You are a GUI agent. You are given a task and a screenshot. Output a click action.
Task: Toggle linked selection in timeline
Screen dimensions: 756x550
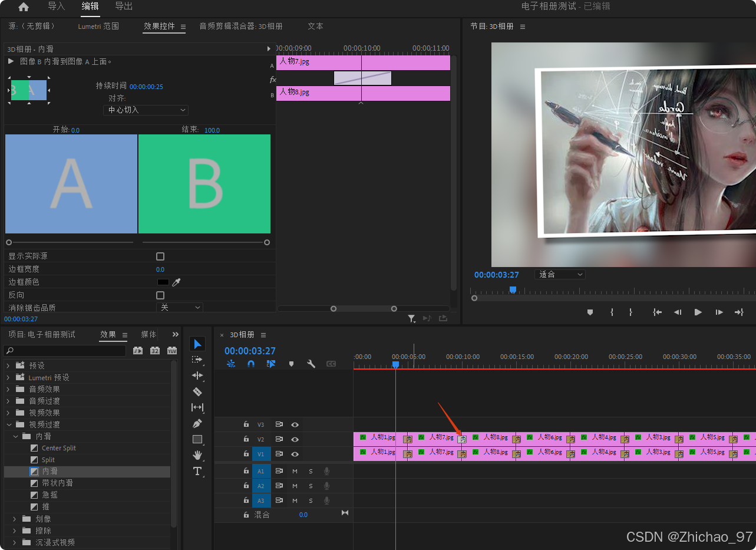pos(271,364)
